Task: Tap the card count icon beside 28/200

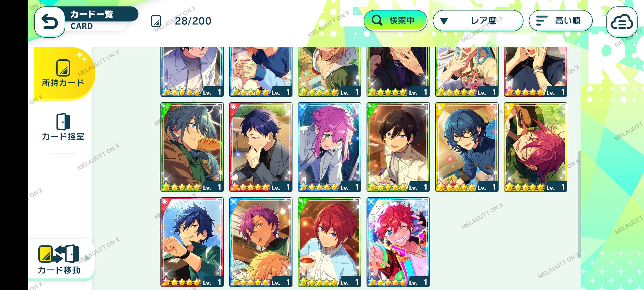Action: pyautogui.click(x=156, y=21)
